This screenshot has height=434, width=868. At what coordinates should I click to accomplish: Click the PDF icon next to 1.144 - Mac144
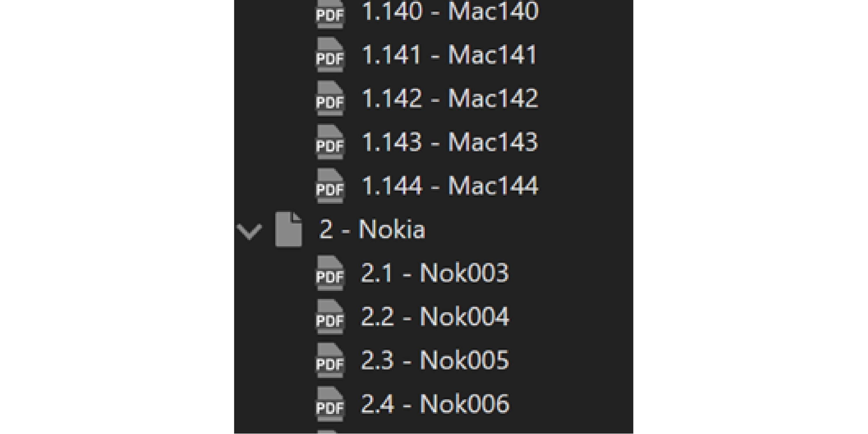click(329, 186)
